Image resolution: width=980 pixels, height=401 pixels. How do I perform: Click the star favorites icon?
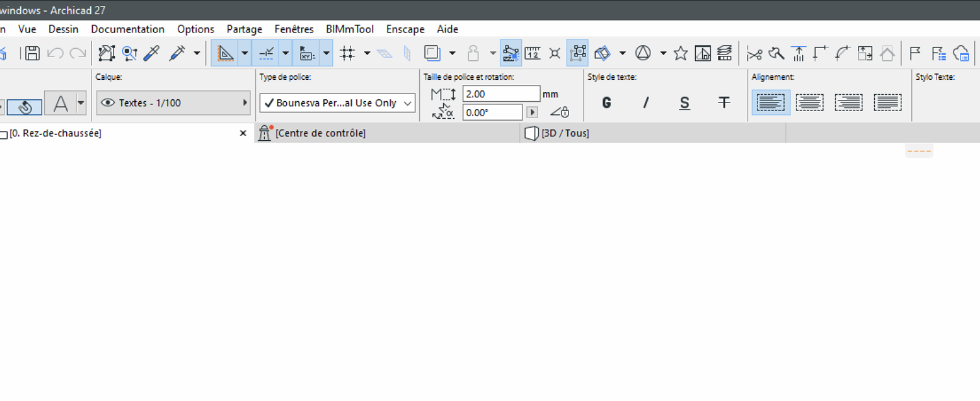(x=680, y=53)
